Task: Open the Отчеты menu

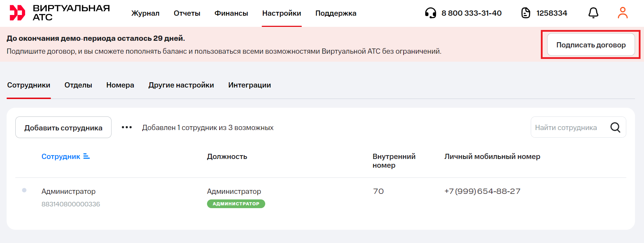Action: coord(187,13)
